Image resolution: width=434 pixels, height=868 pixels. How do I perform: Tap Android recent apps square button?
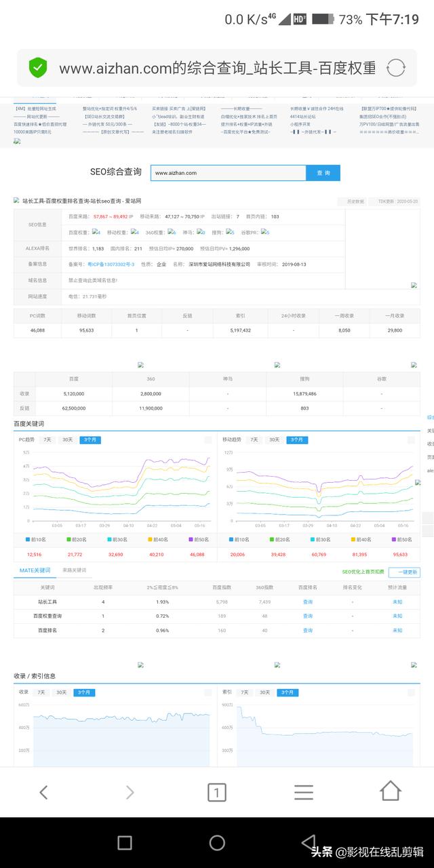(124, 842)
